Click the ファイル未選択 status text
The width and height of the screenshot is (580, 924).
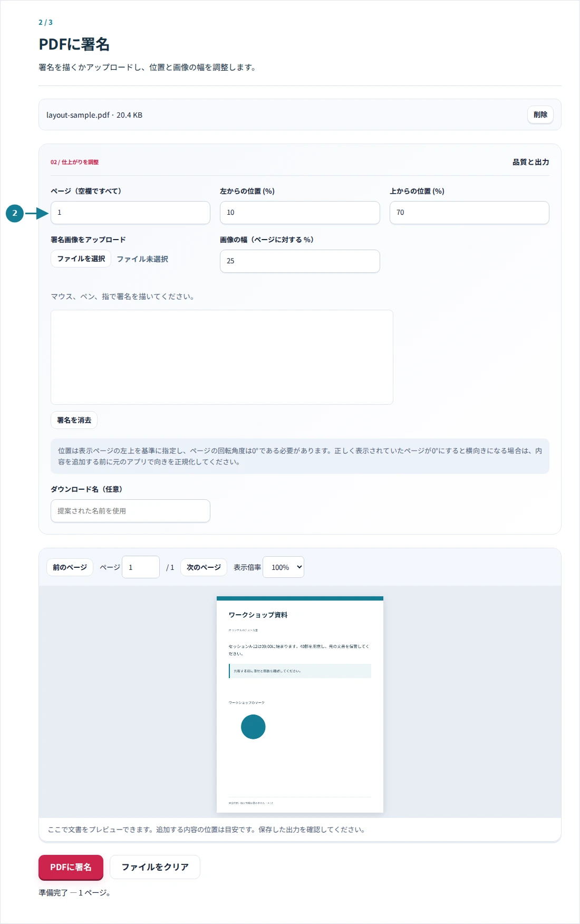point(142,259)
